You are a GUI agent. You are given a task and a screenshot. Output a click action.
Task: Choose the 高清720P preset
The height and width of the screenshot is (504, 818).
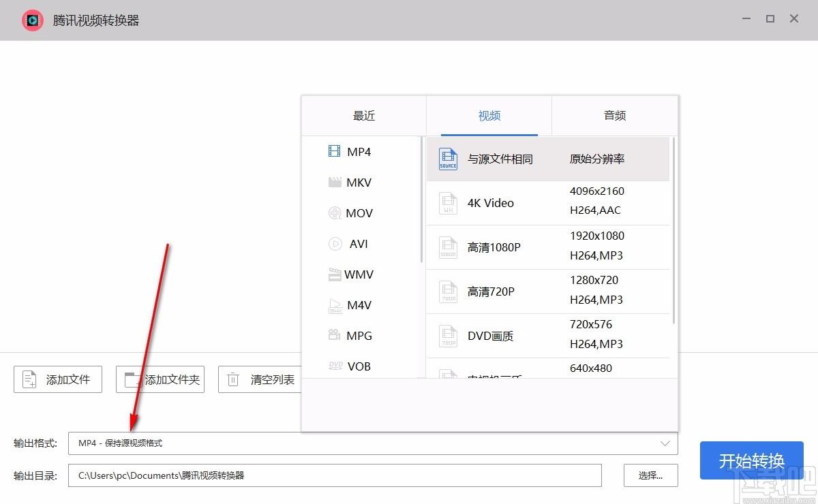tap(548, 292)
